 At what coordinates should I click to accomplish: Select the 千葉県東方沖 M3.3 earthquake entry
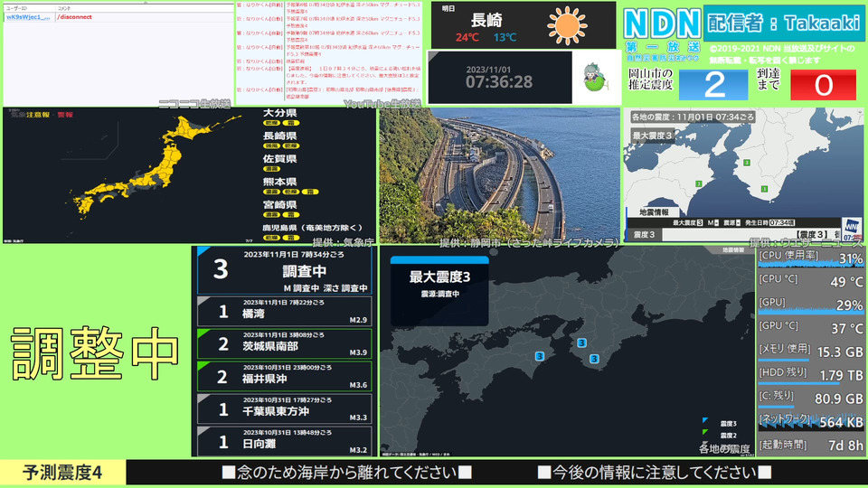click(x=285, y=408)
